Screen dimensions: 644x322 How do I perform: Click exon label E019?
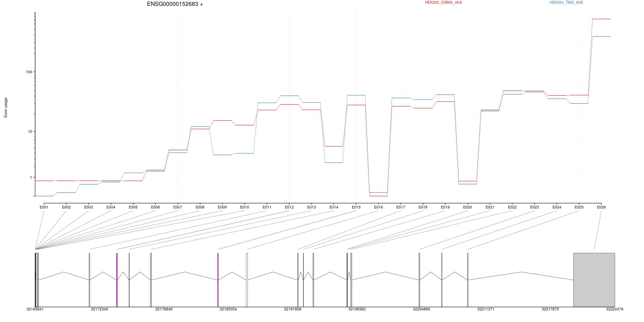445,207
